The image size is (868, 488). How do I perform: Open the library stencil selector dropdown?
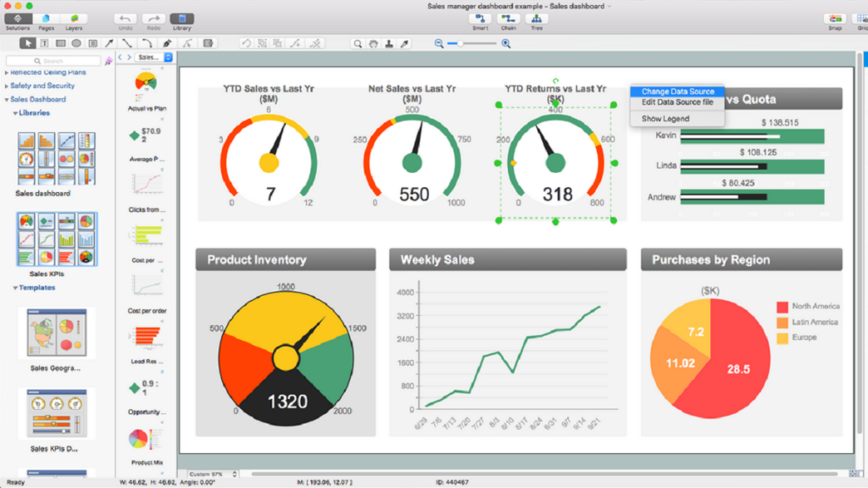point(154,56)
